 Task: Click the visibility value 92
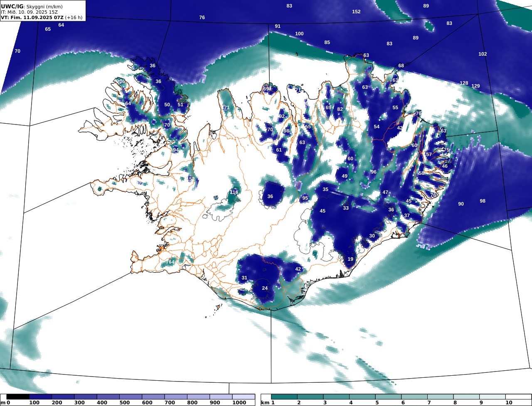pyautogui.click(x=282, y=116)
